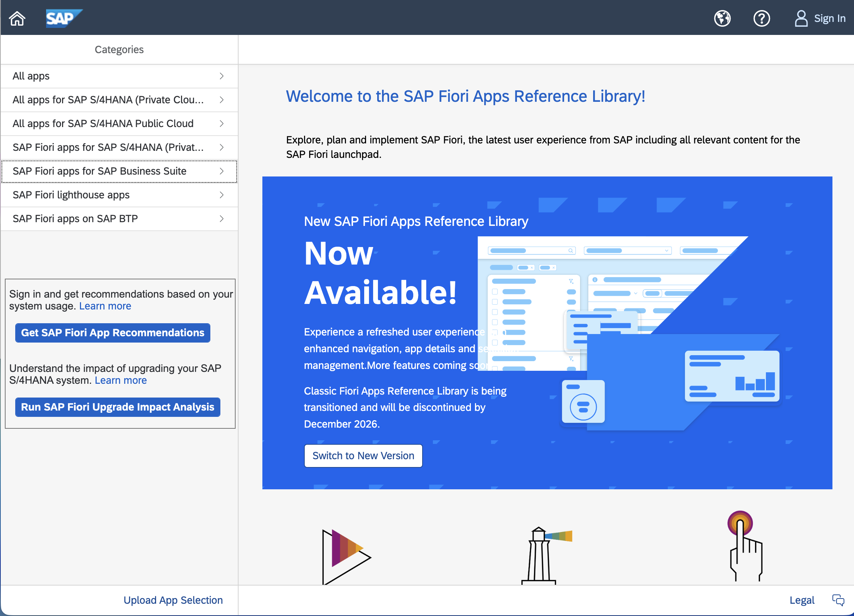Click the Now Available! banner headline
This screenshot has height=616, width=854.
(x=380, y=273)
